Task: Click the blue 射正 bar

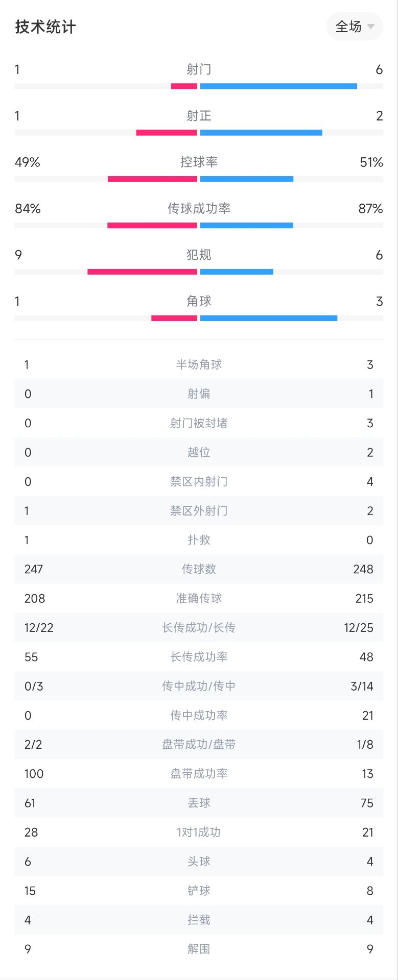Action: pyautogui.click(x=261, y=133)
